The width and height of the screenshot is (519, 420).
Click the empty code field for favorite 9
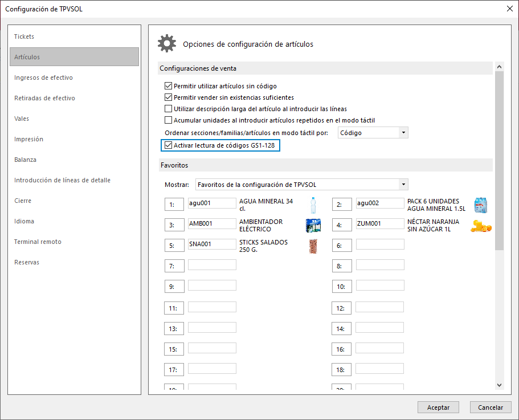point(212,286)
